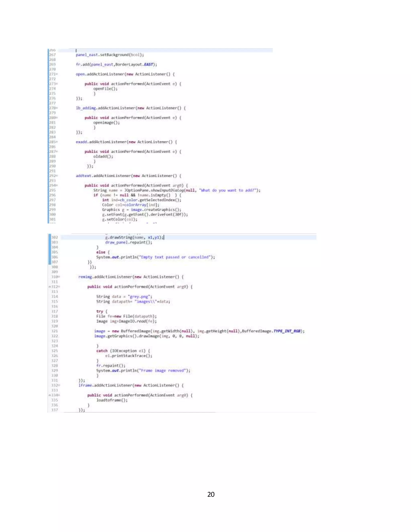Screen dimensions: 411x532
Task: Collapse the fold marker at line 285
Action: 57,142
